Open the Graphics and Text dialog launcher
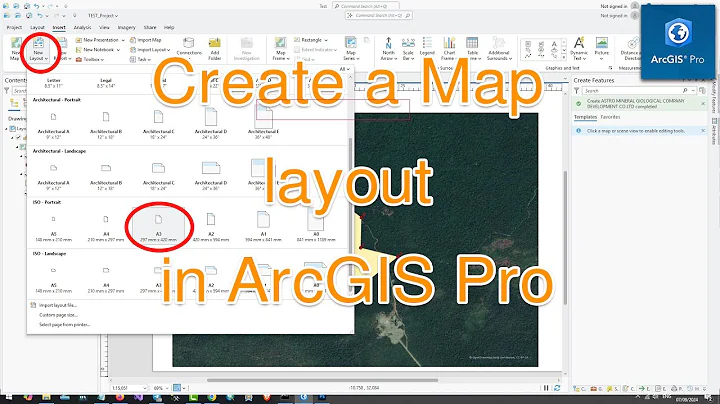 (610, 67)
